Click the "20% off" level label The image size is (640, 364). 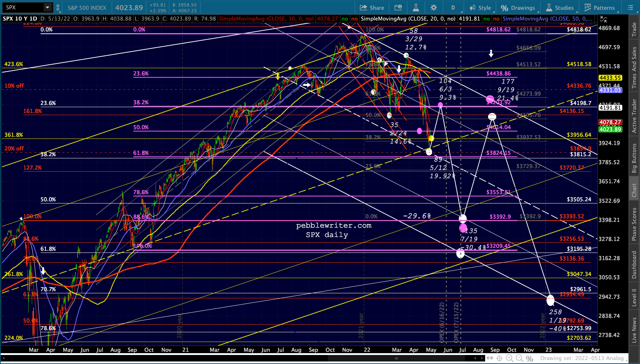[x=14, y=149]
